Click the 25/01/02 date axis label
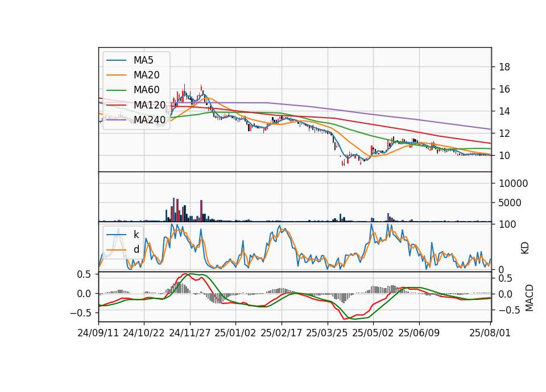This screenshot has height=392, width=546. coord(235,333)
